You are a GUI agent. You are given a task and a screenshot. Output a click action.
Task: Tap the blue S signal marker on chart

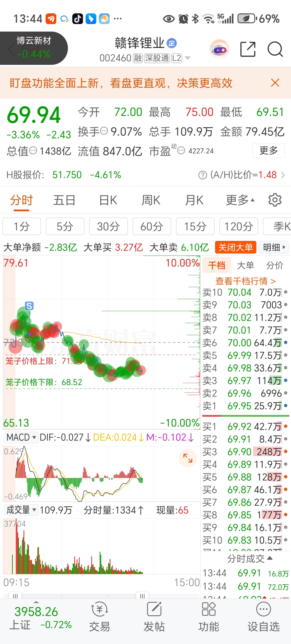click(x=29, y=306)
